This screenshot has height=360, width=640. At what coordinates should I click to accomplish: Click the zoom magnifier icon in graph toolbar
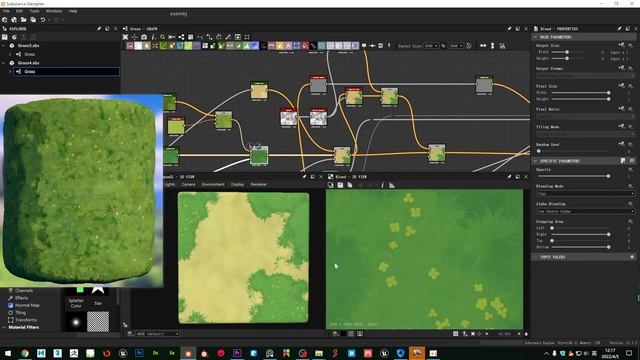162,37
